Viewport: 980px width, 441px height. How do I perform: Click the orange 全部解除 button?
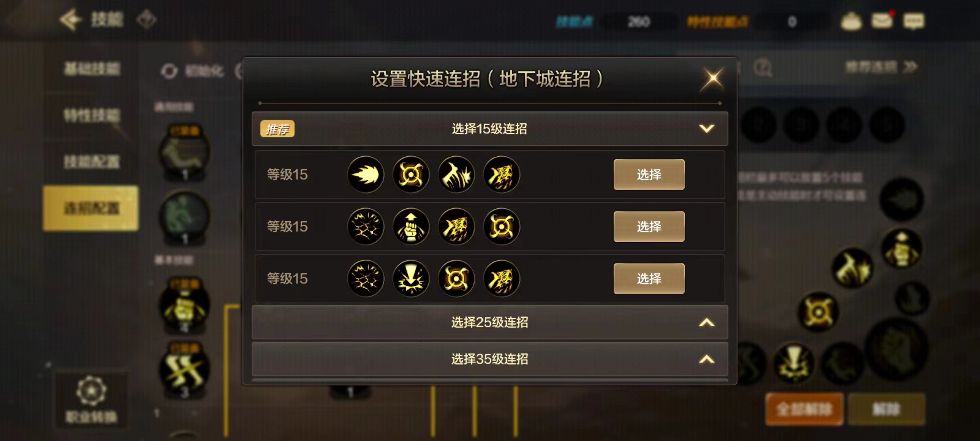pos(804,409)
